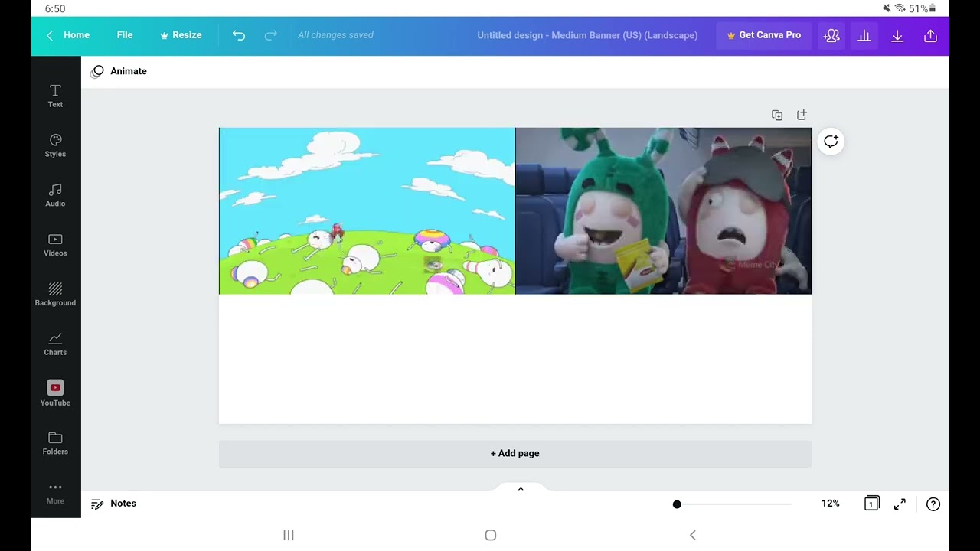Duplicate the page icon
Image resolution: width=980 pixels, height=551 pixels.
click(x=777, y=115)
